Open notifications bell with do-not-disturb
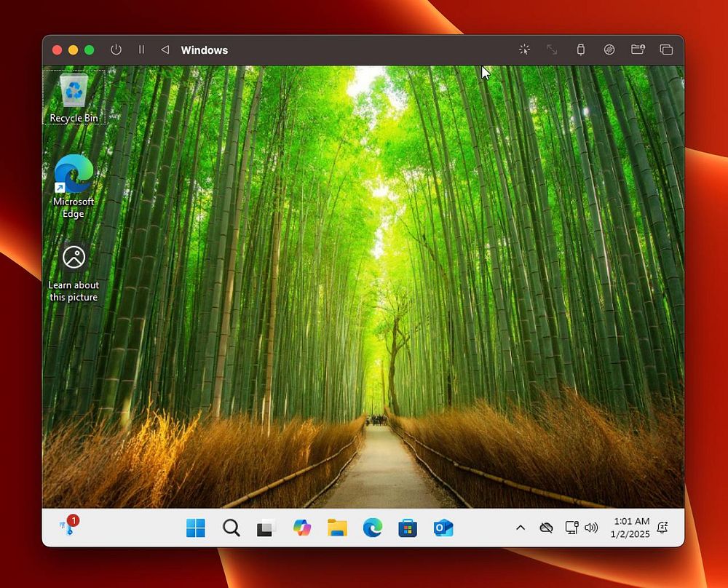The image size is (728, 588). tap(662, 528)
